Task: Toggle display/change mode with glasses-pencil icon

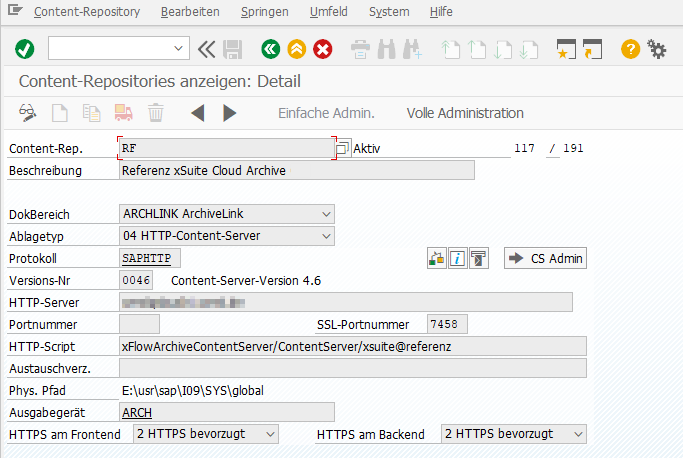Action: click(28, 113)
